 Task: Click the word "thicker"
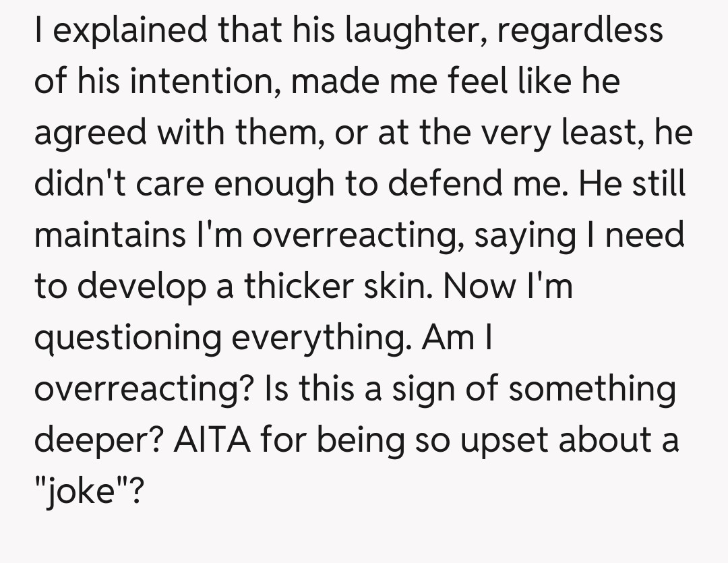pyautogui.click(x=299, y=287)
